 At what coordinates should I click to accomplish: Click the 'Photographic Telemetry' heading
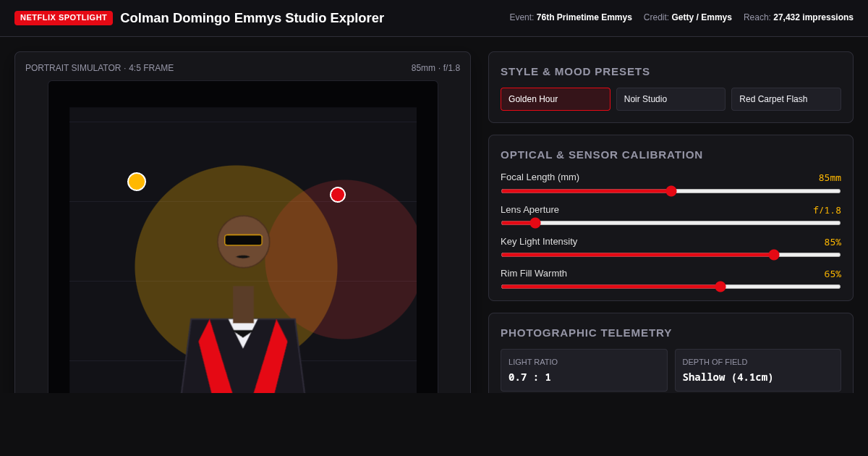click(586, 333)
